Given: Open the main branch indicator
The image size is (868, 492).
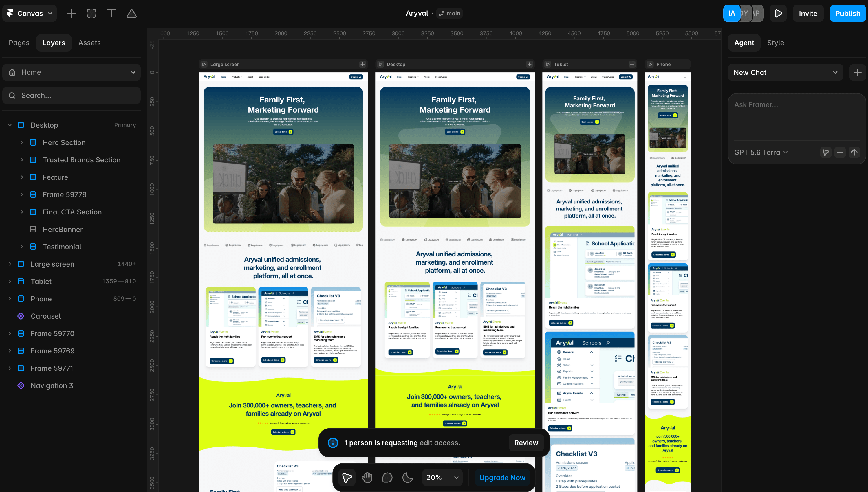Looking at the screenshot, I should 449,13.
